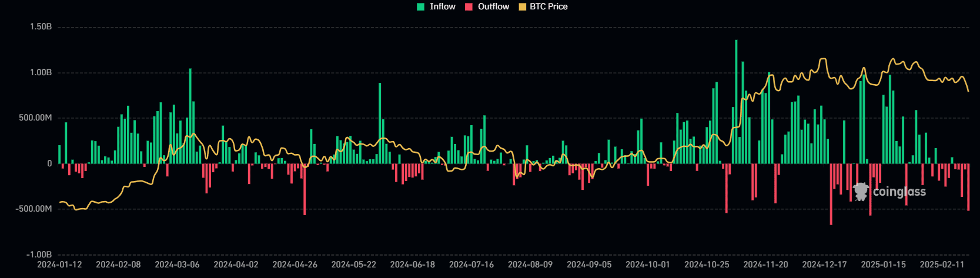The height and width of the screenshot is (278, 980).
Task: Select the 2024-01-12 date on the x-axis
Action: pos(59,264)
